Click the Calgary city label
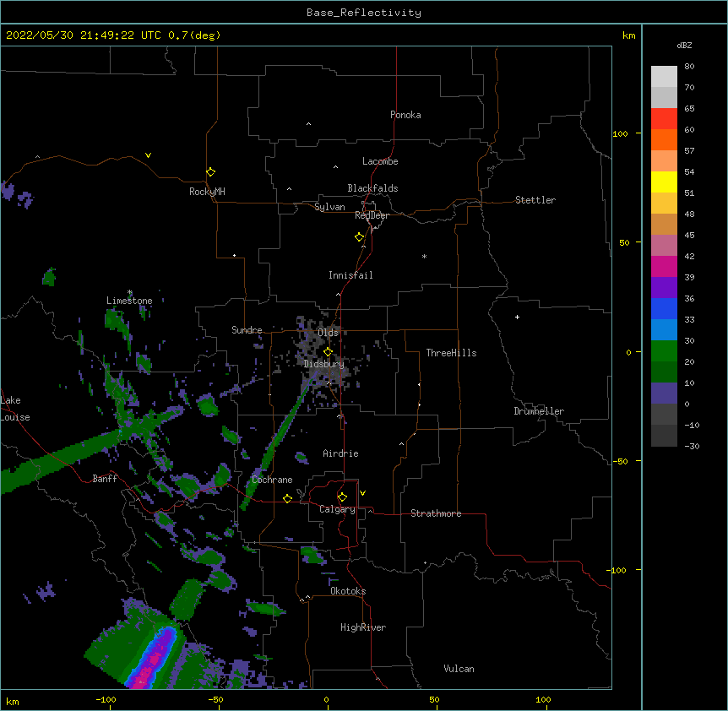This screenshot has height=711, width=728. click(337, 509)
